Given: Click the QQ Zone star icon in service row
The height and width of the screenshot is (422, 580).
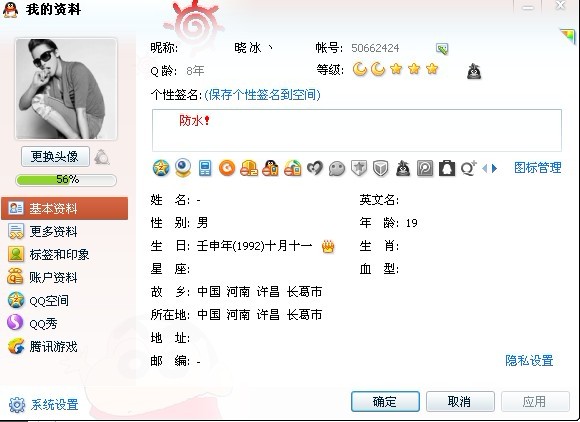Looking at the screenshot, I should tap(161, 168).
